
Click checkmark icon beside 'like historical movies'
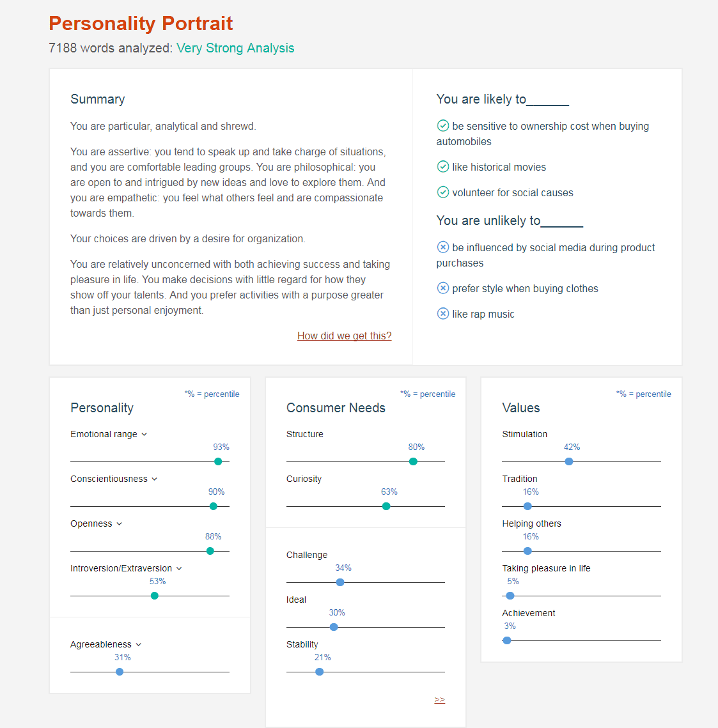pos(443,167)
